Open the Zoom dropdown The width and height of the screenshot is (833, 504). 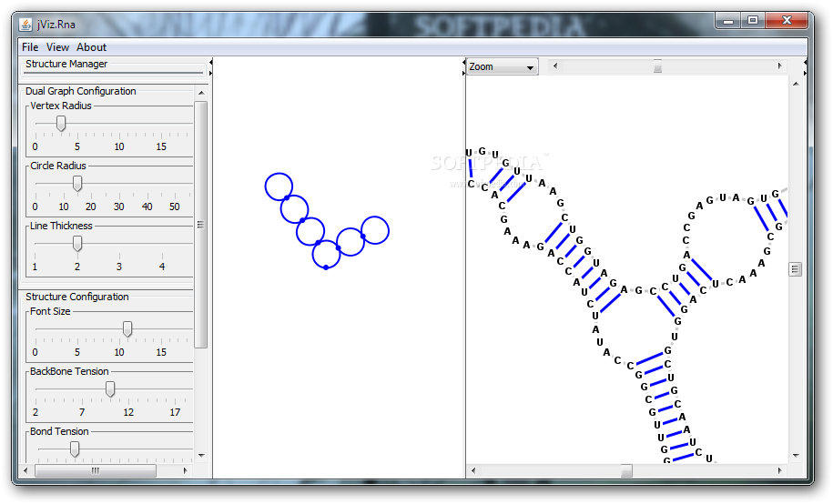pyautogui.click(x=502, y=67)
